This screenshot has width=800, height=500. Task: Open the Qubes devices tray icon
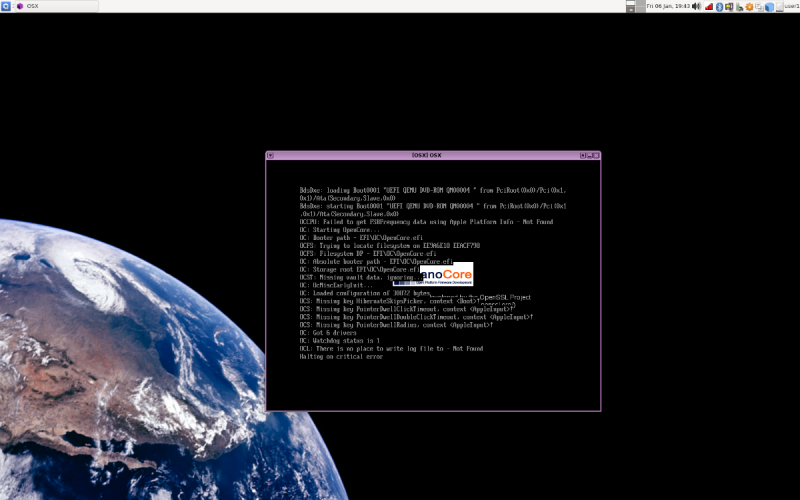pos(729,7)
